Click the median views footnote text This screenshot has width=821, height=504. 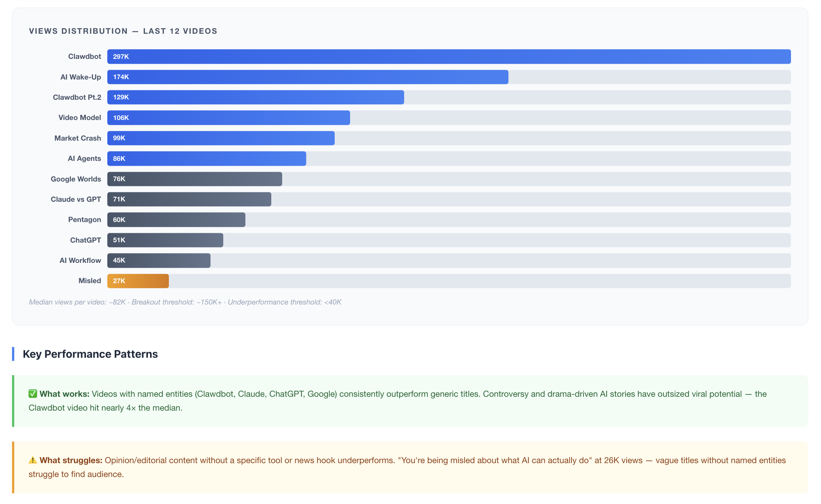pyautogui.click(x=185, y=302)
